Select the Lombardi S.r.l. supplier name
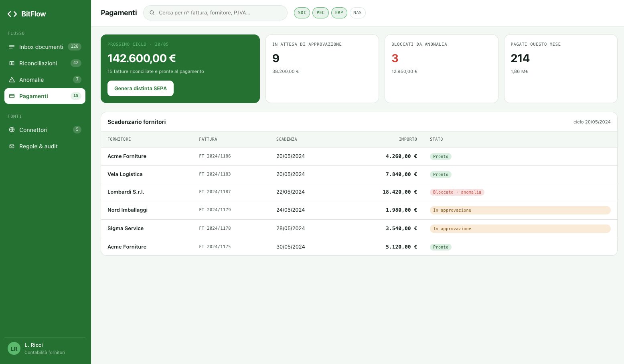The height and width of the screenshot is (364, 624). 126,192
